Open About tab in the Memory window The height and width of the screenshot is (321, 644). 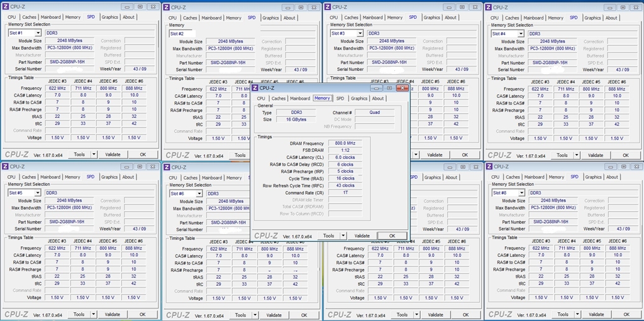coord(378,99)
